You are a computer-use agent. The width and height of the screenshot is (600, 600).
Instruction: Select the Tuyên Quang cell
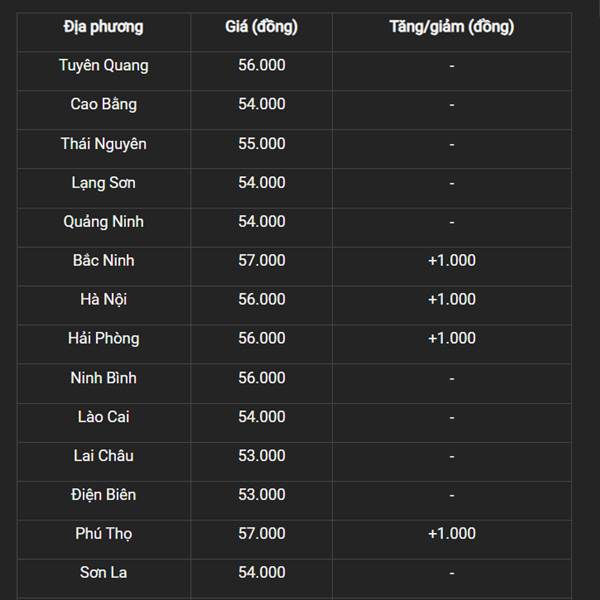(x=104, y=65)
